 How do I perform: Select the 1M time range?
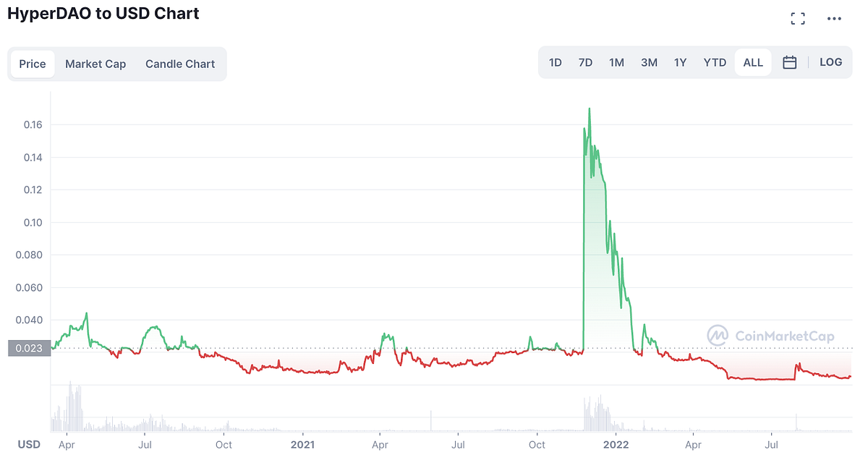click(x=616, y=62)
